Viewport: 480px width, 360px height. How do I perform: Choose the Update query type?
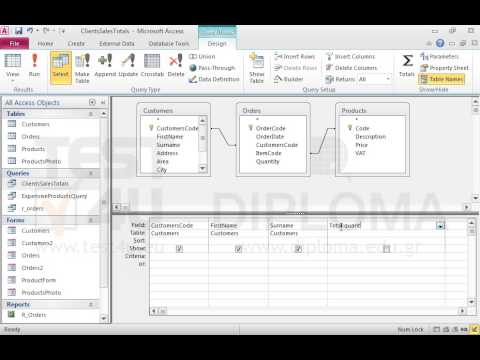pos(128,65)
